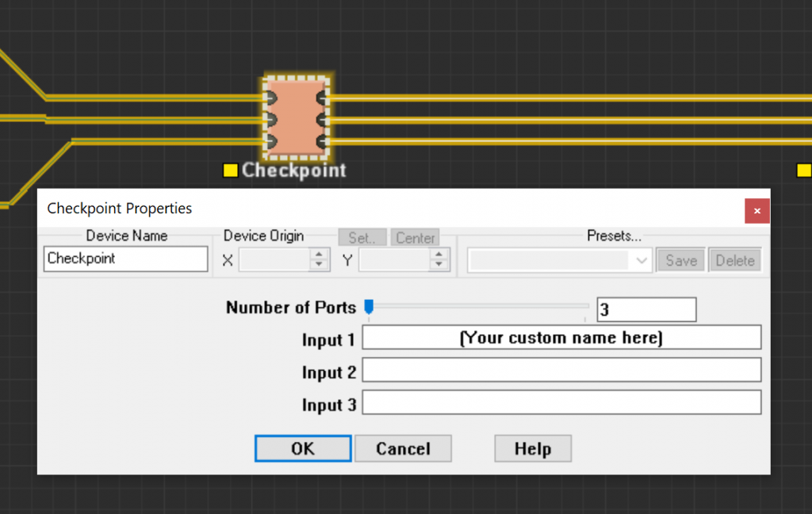This screenshot has width=812, height=514.
Task: Click the empty Input 2 field
Action: click(x=561, y=370)
